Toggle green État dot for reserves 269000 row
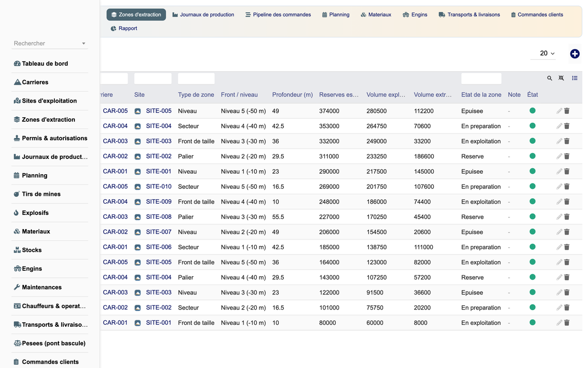588x368 pixels. pos(533,186)
